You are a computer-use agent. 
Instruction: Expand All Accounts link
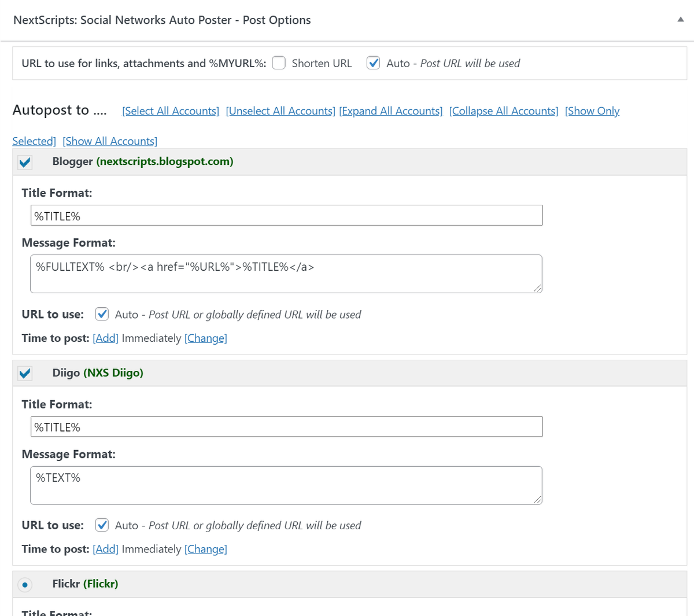(x=391, y=111)
